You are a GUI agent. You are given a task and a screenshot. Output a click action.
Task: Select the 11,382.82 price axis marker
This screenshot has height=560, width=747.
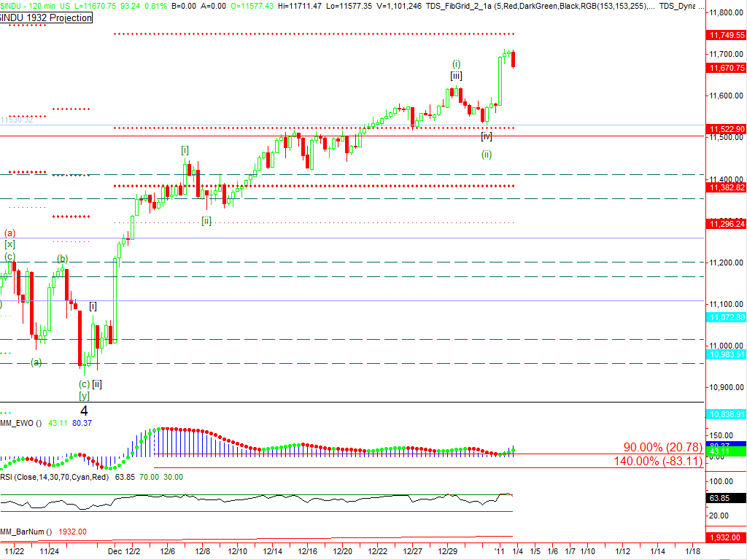point(726,187)
